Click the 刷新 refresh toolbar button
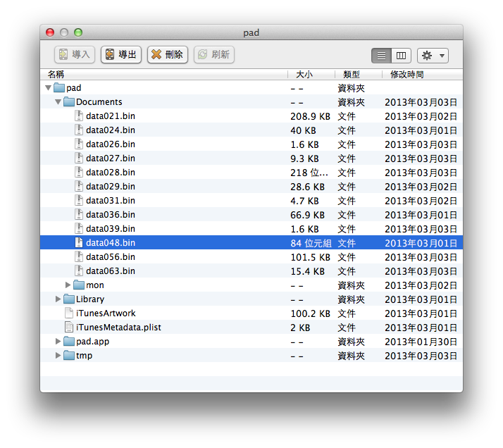 214,54
